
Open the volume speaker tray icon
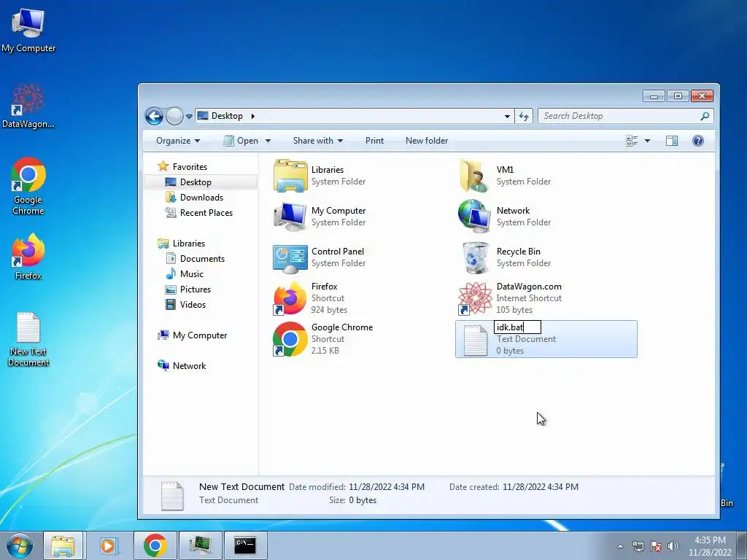pos(673,546)
